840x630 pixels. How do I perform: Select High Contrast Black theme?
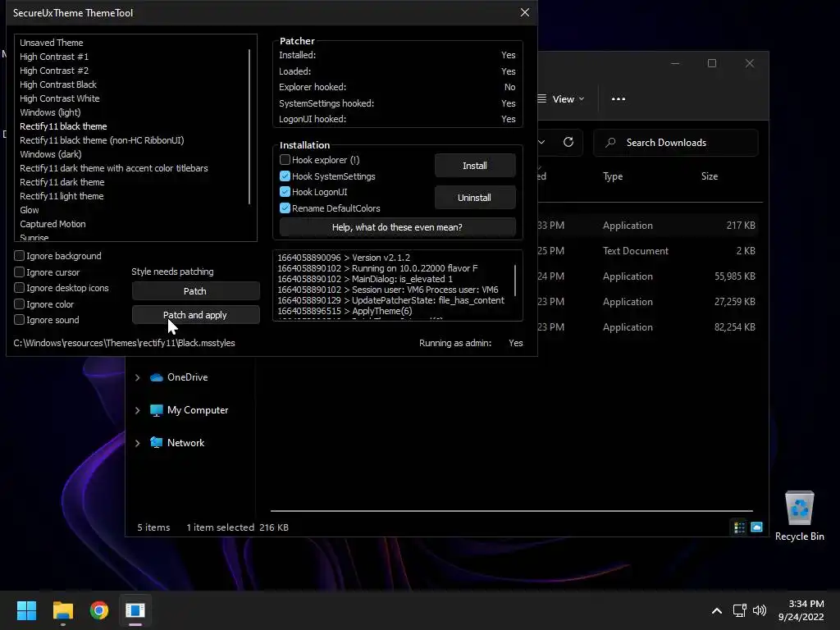tap(58, 84)
